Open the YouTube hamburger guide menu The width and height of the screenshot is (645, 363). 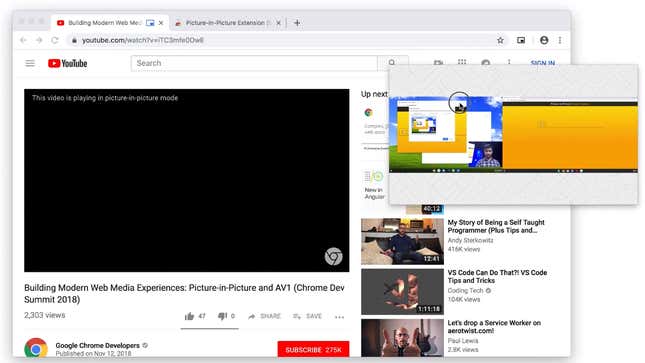[30, 63]
